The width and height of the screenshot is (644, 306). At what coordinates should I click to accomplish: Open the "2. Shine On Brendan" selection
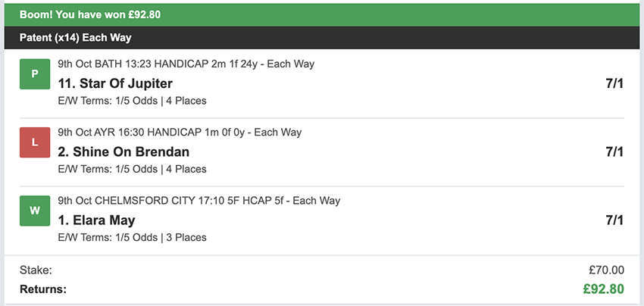click(x=123, y=151)
